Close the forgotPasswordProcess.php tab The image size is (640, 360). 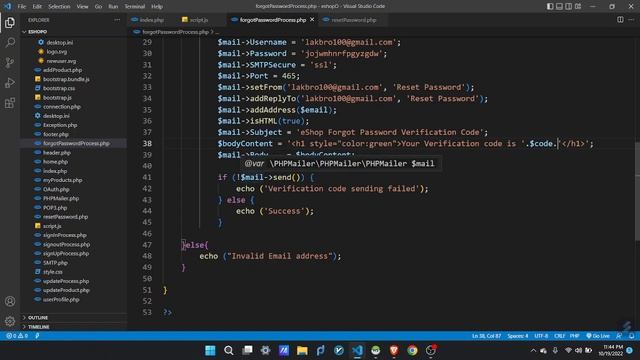point(312,20)
